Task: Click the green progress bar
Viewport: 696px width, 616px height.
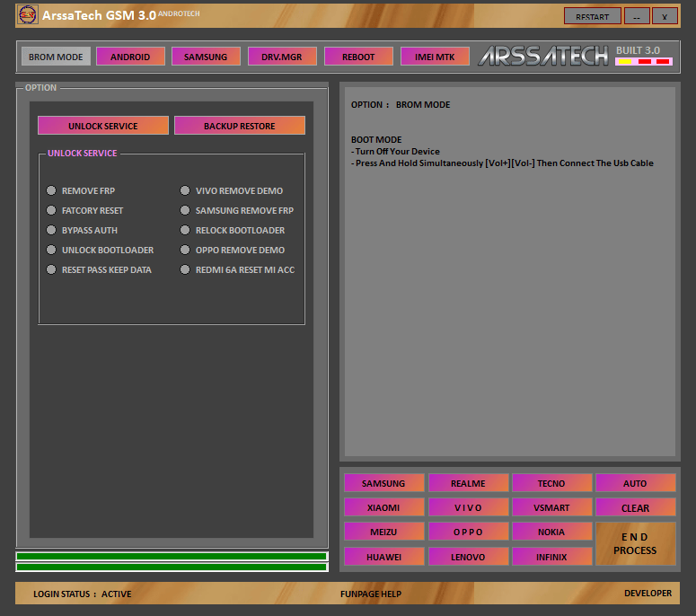Action: point(172,557)
